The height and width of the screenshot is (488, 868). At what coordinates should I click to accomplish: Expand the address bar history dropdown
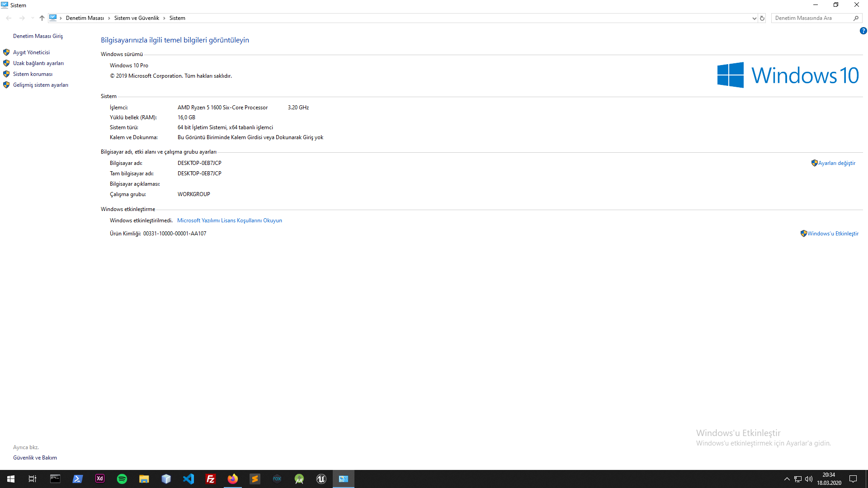pos(754,18)
